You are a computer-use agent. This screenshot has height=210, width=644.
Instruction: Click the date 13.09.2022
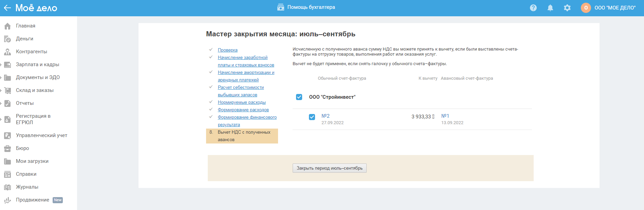(x=452, y=123)
